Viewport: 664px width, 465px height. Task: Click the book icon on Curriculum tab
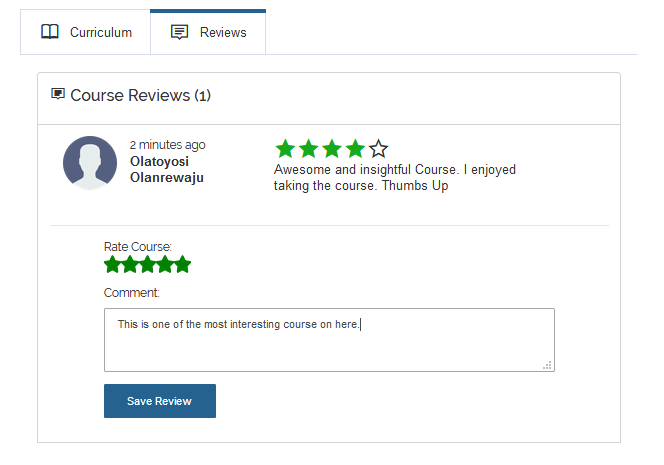[50, 32]
